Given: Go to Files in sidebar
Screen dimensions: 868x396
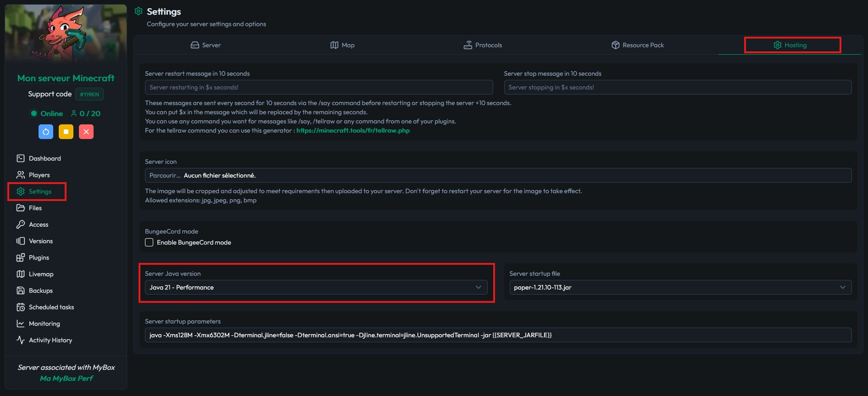Looking at the screenshot, I should click(x=35, y=208).
